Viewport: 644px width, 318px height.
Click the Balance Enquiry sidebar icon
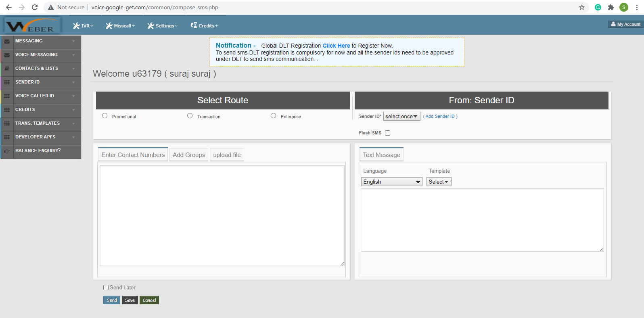click(x=7, y=151)
